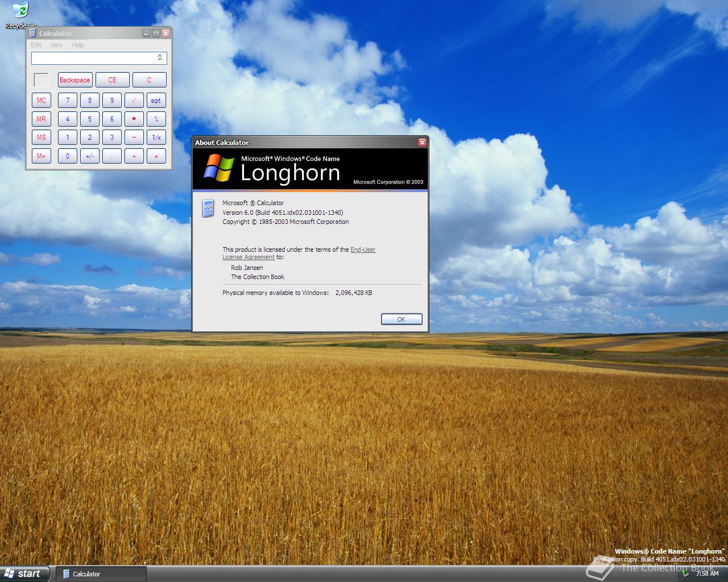Open the Edit menu in Calculator
This screenshot has height=582, width=728.
click(36, 45)
